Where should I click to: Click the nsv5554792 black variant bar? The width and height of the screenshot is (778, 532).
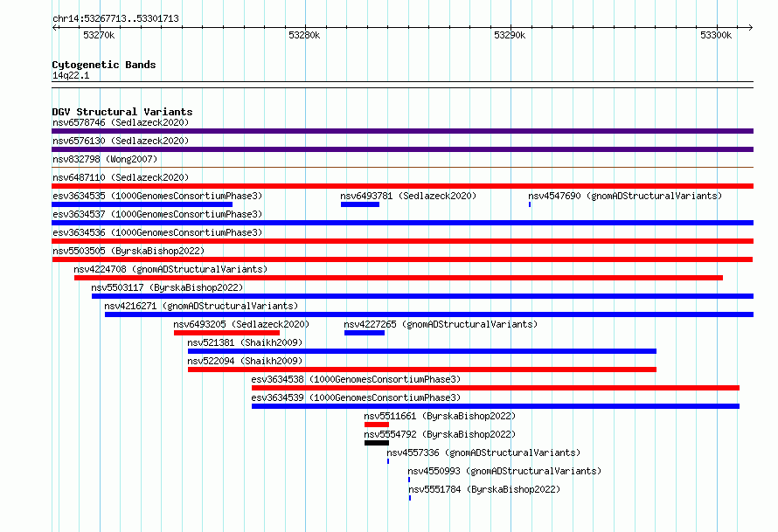click(377, 443)
